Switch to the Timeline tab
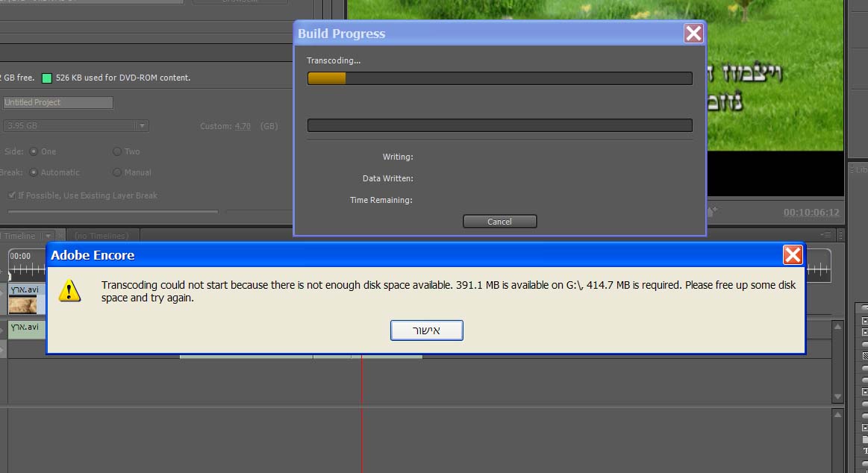 click(x=19, y=236)
